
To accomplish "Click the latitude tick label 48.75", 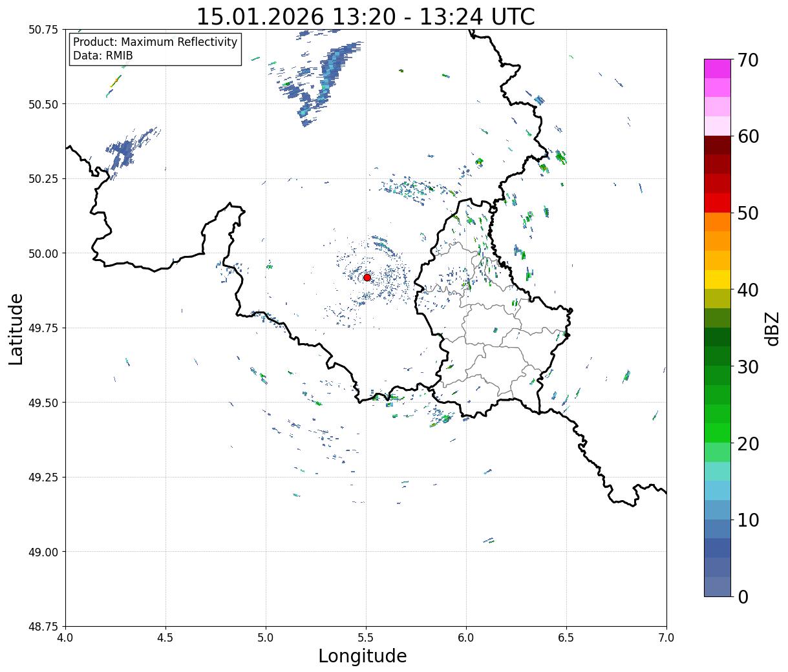I will [x=43, y=627].
